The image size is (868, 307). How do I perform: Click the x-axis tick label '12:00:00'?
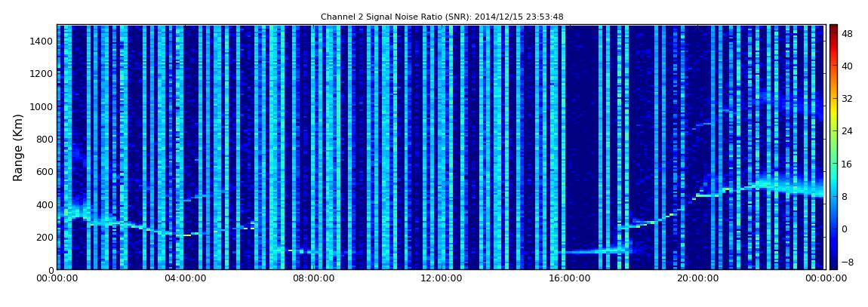(x=441, y=278)
